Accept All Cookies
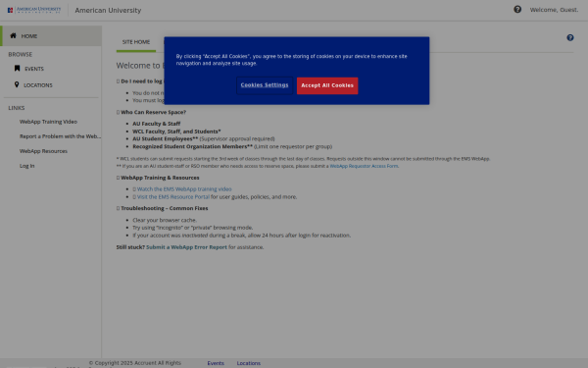Screen dimensions: 588x368 [x=327, y=85]
